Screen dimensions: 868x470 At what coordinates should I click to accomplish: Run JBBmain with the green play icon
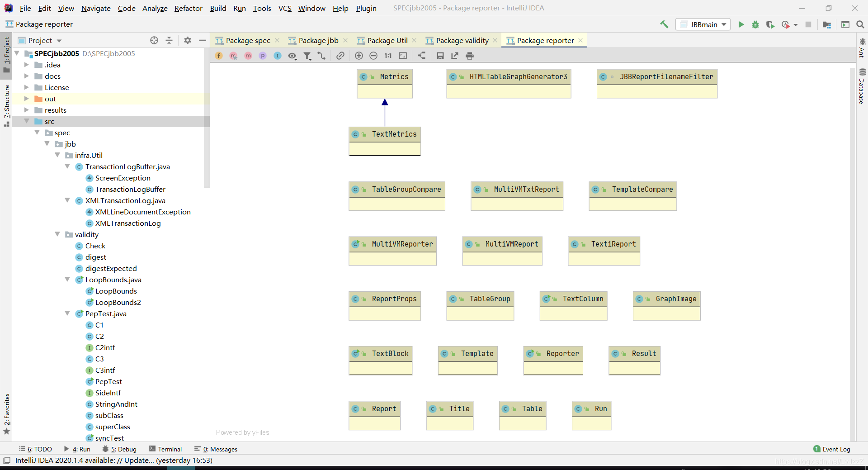click(x=741, y=24)
